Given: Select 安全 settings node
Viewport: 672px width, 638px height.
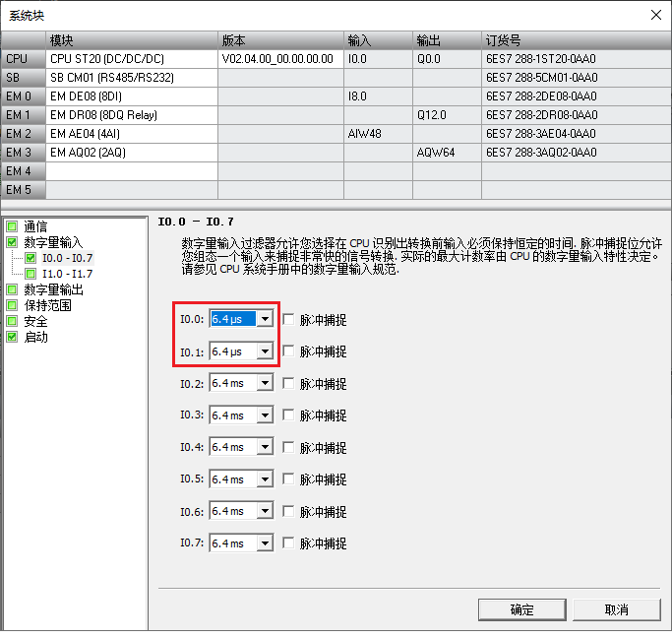Looking at the screenshot, I should pyautogui.click(x=35, y=321).
